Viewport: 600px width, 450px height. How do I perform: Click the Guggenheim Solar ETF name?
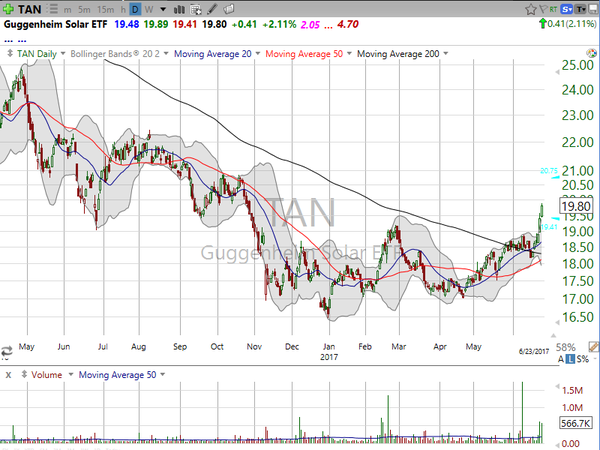(55, 24)
